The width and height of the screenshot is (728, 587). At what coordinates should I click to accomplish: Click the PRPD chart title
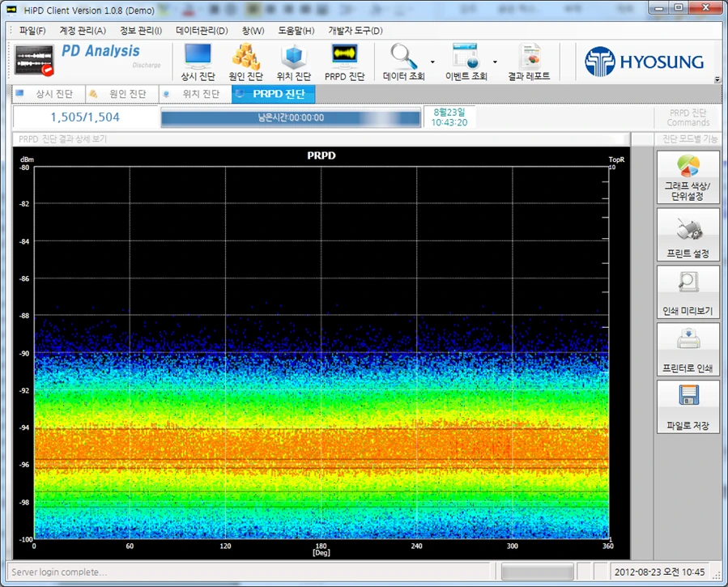pos(321,155)
